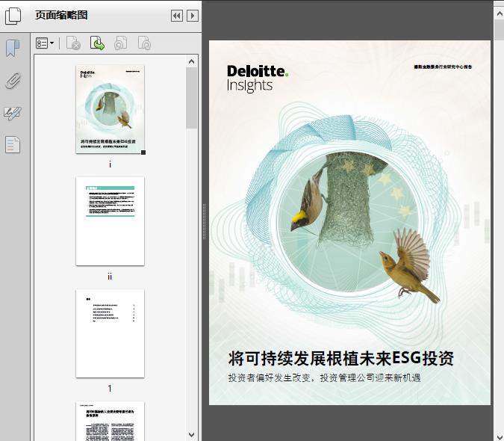Open the document content panel icon
Image resolution: width=504 pixels, height=441 pixels.
tap(13, 144)
